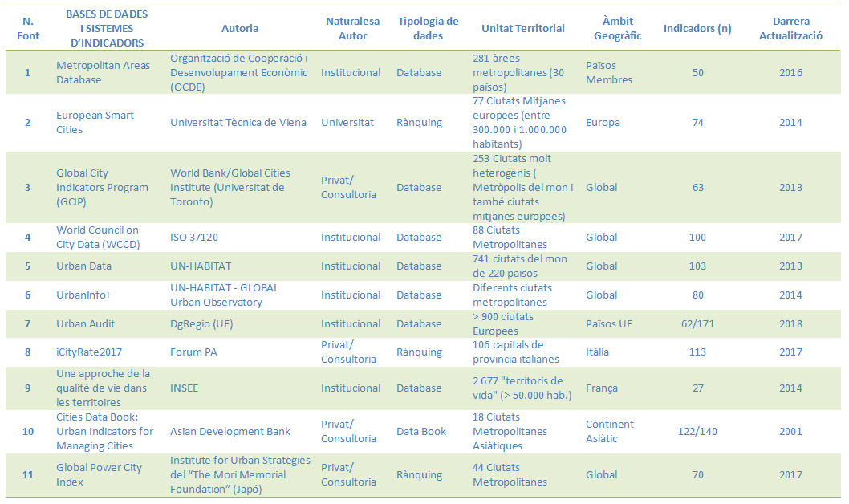Click the 'INSEE' author cell

[x=184, y=388]
